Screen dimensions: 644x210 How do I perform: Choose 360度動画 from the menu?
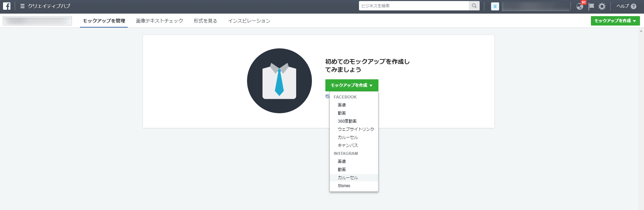pos(354,121)
